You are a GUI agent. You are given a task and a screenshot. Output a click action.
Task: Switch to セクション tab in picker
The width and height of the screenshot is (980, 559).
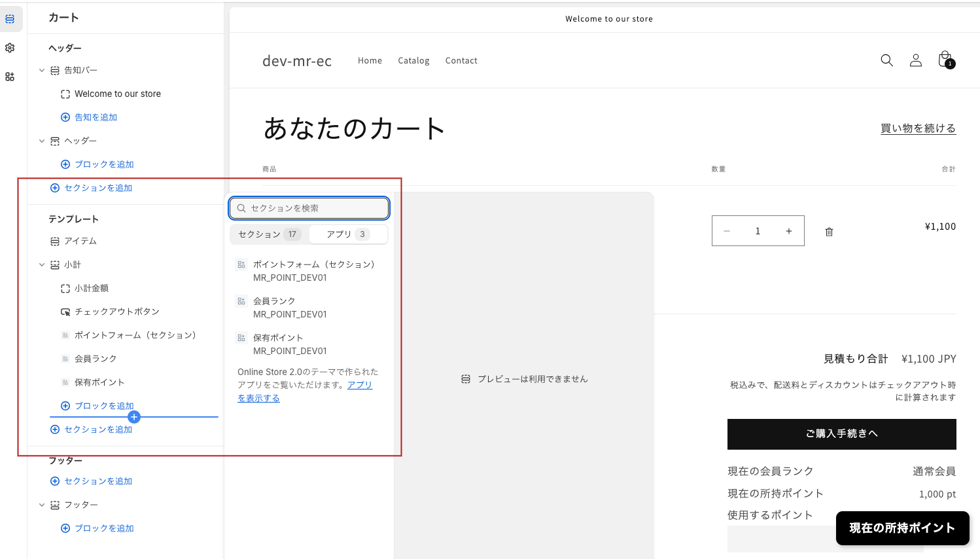click(270, 234)
